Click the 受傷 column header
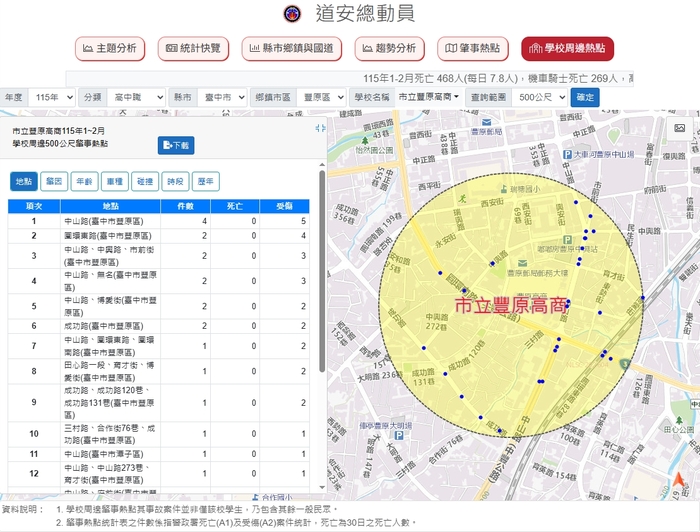Screen dimensions: 700x532 [x=284, y=206]
